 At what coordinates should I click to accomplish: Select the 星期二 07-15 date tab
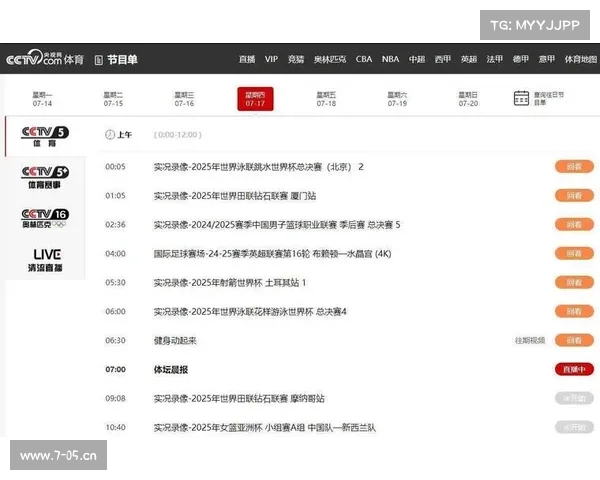pos(113,99)
